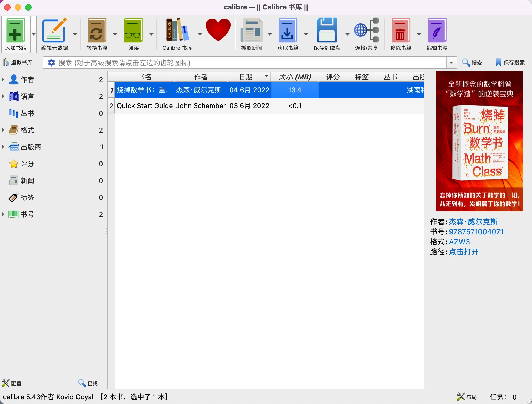Click the 查找 find button in tag browser
532x404 pixels.
pyautogui.click(x=88, y=383)
